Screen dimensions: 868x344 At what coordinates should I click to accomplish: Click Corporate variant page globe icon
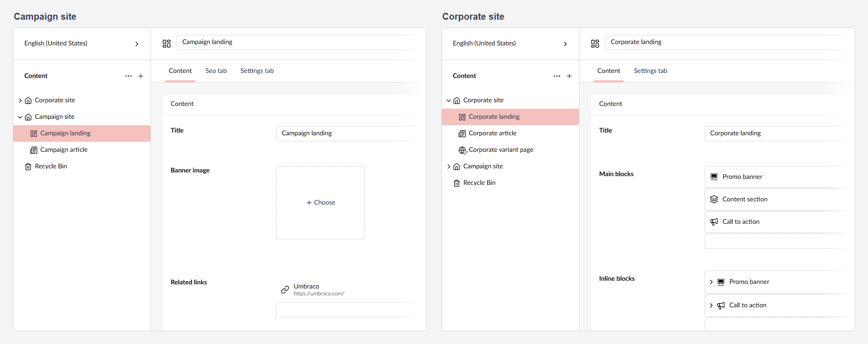462,150
